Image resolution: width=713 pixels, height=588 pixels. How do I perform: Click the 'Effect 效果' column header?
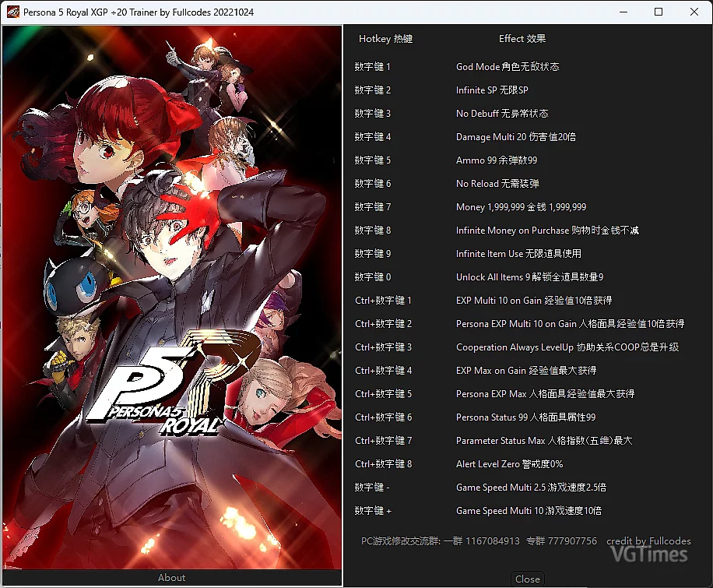522,39
